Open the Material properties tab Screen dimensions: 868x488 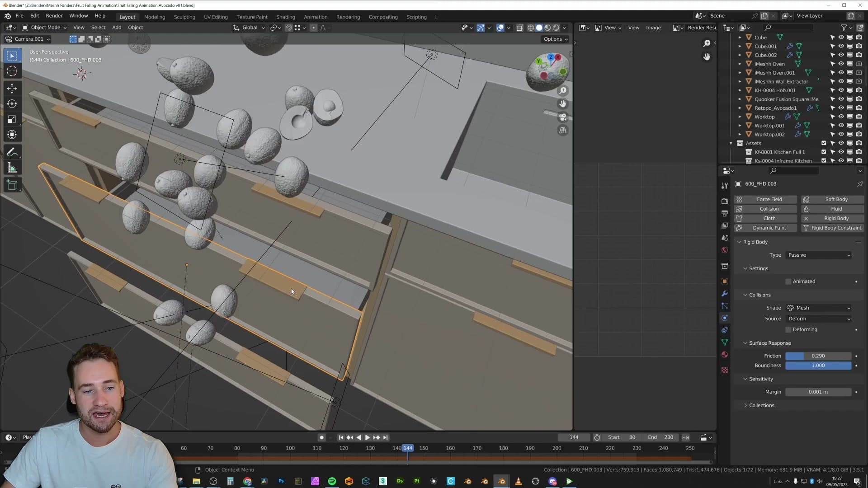click(x=725, y=355)
